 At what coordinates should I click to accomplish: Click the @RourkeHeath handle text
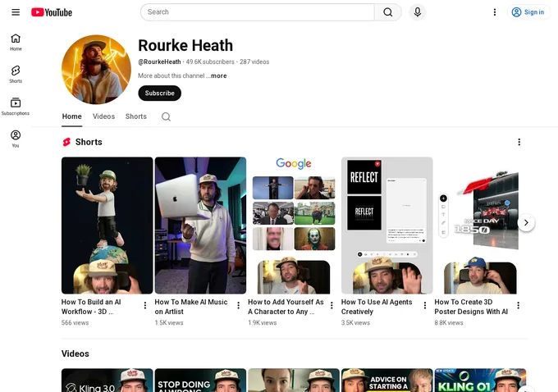pos(159,62)
